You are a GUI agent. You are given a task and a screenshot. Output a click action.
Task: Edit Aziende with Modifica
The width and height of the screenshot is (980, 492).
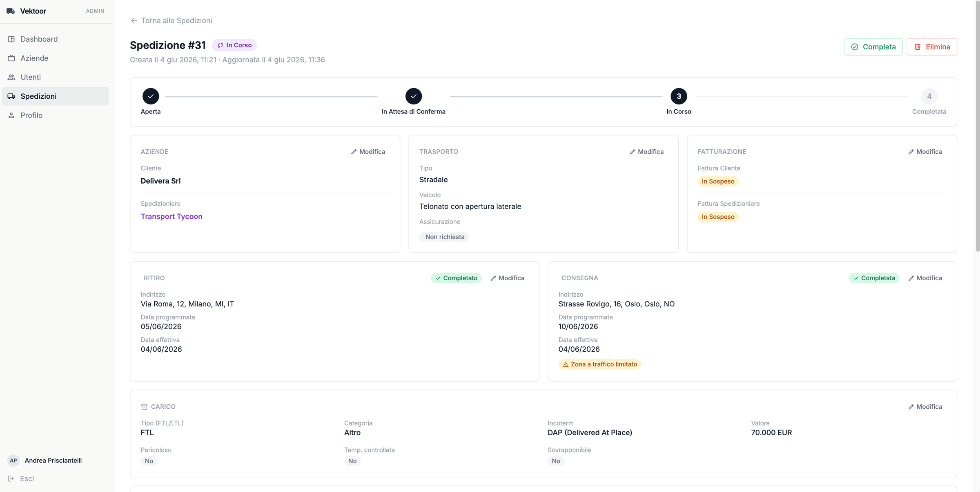[368, 152]
